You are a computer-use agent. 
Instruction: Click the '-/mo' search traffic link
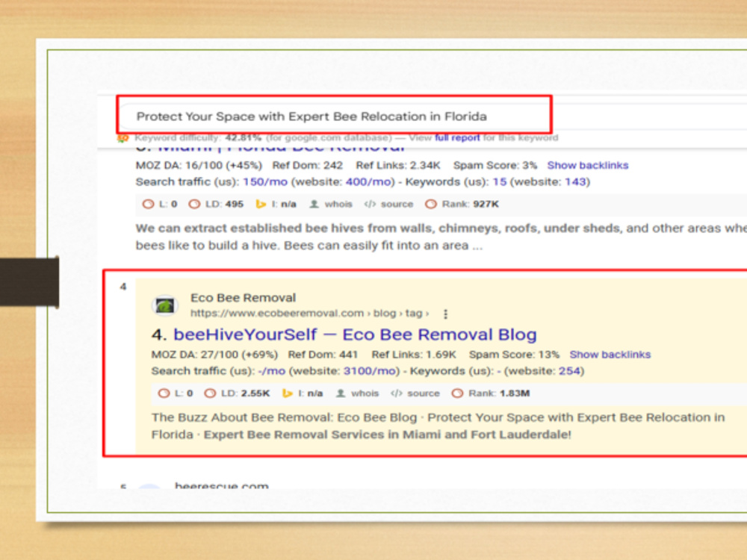click(272, 371)
